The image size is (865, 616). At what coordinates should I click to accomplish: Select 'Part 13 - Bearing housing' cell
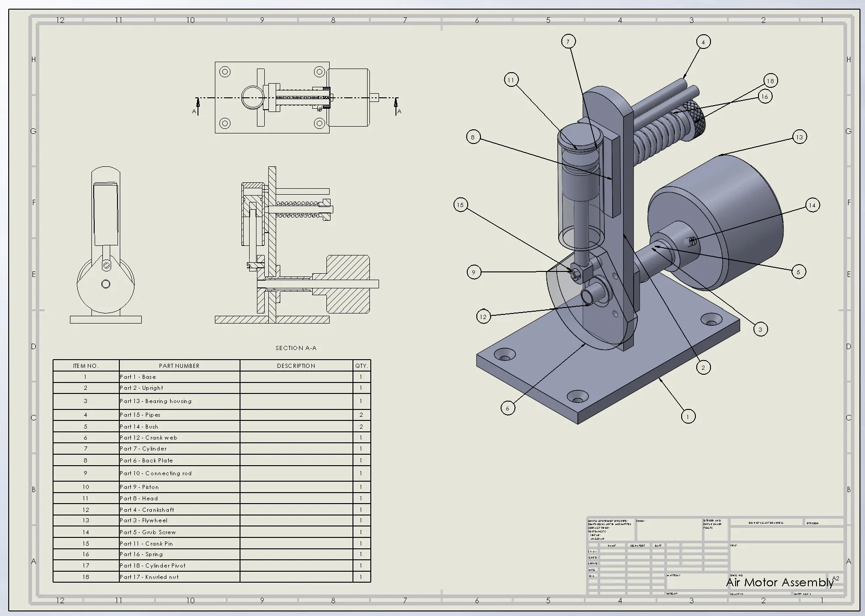tap(179, 401)
